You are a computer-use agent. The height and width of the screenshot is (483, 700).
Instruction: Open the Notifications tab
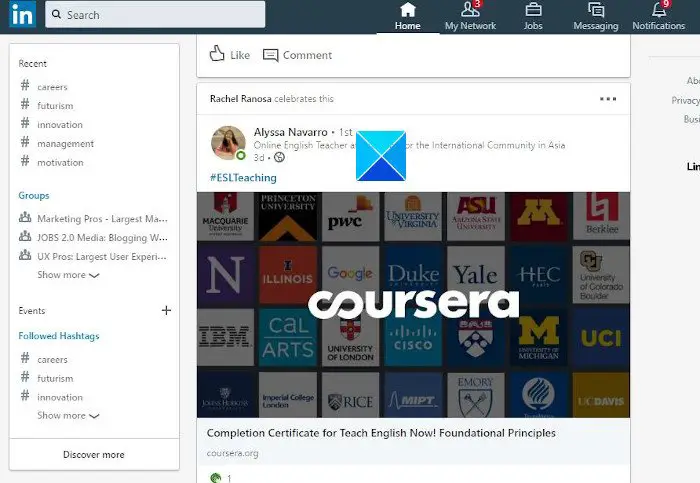(658, 17)
